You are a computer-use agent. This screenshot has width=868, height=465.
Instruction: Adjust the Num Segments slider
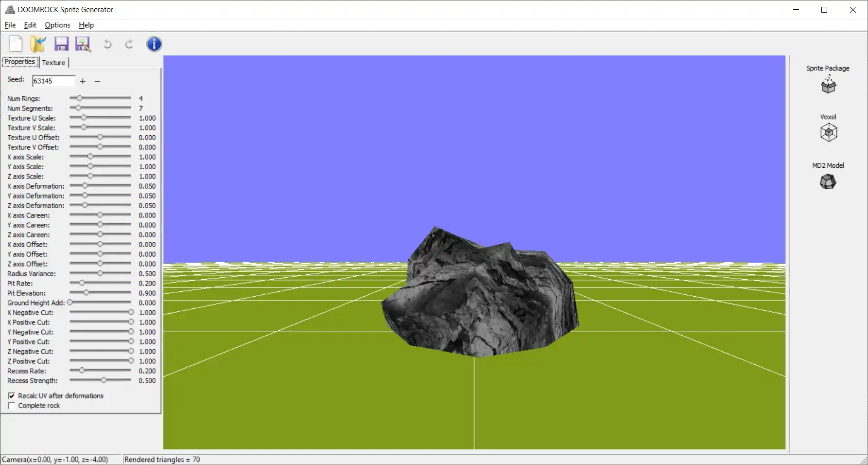click(x=100, y=108)
